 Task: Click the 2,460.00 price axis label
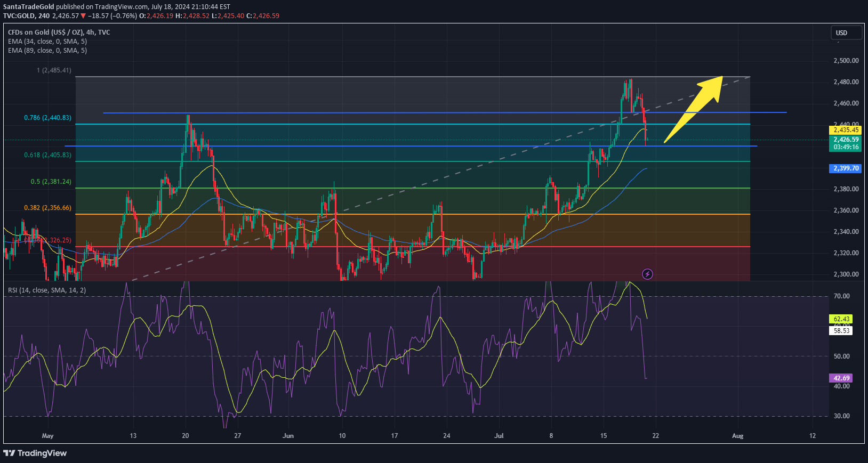(846, 103)
